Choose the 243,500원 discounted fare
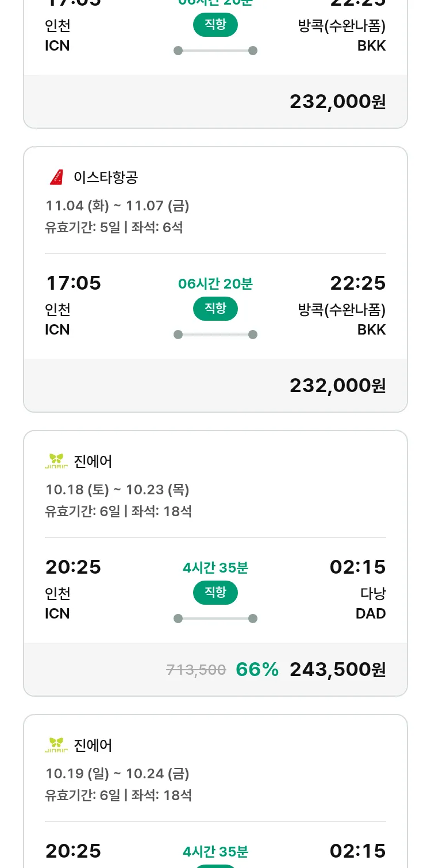The height and width of the screenshot is (868, 431). pos(337,670)
